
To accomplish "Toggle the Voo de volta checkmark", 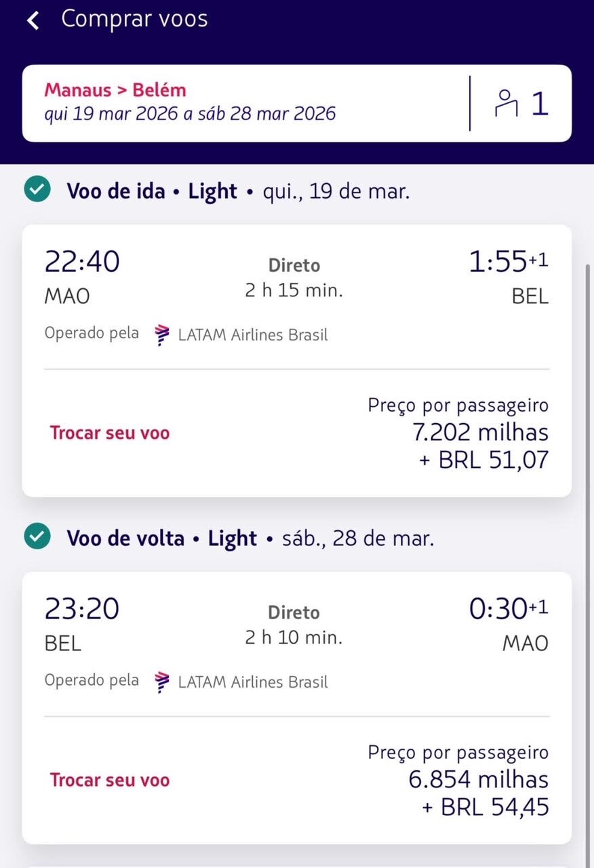I will 37,538.
